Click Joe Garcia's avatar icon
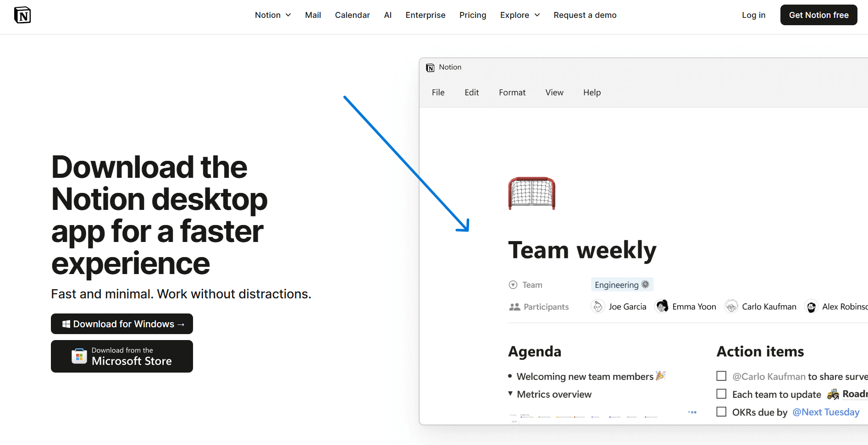This screenshot has height=445, width=868. tap(598, 307)
